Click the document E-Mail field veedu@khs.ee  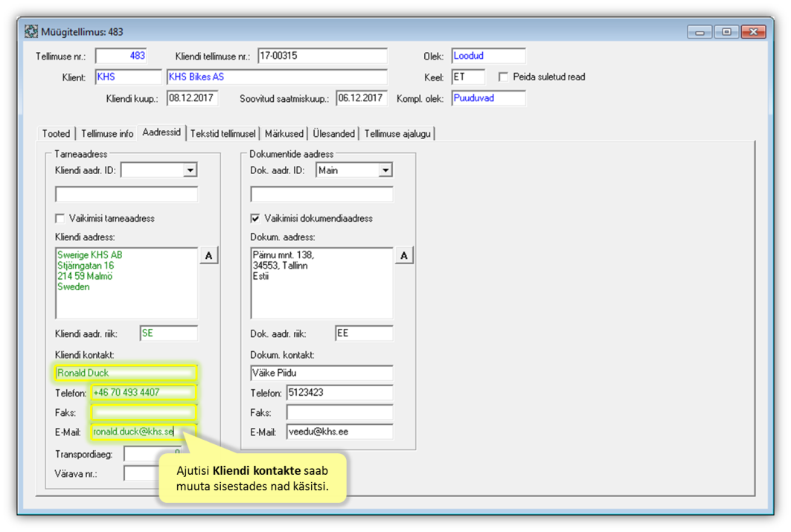click(340, 432)
